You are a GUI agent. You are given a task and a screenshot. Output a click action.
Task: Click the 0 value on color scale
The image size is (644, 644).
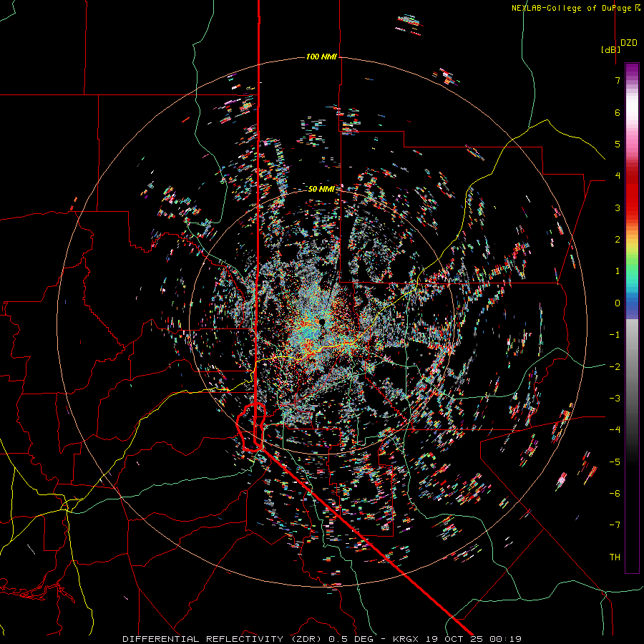point(618,303)
